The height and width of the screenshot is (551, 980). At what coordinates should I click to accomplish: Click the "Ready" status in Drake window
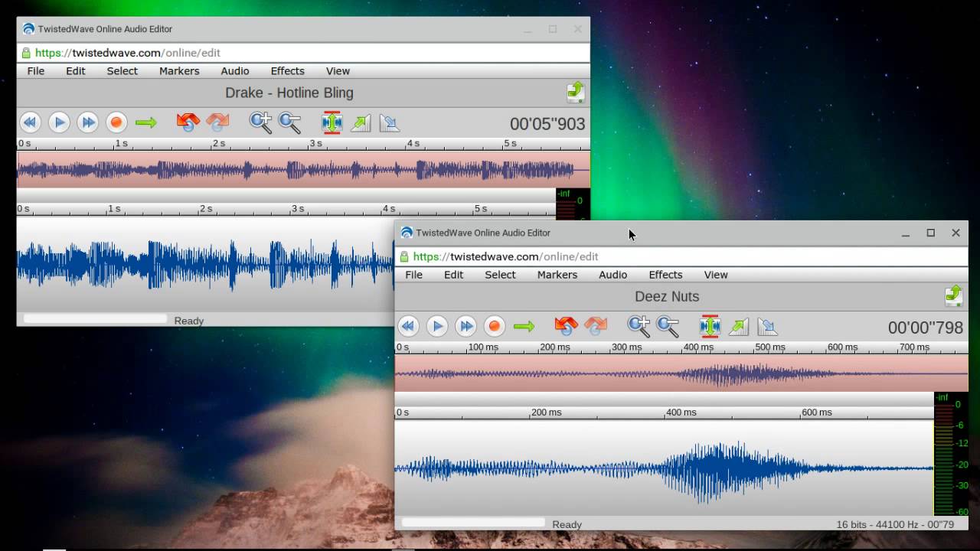tap(188, 321)
